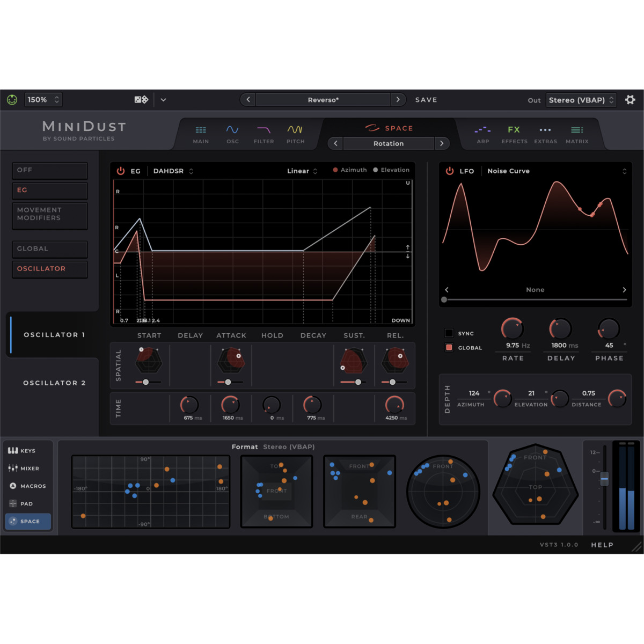Select the OSCILLATOR scope button
Viewport: 644px width, 644px height.
pyautogui.click(x=50, y=269)
